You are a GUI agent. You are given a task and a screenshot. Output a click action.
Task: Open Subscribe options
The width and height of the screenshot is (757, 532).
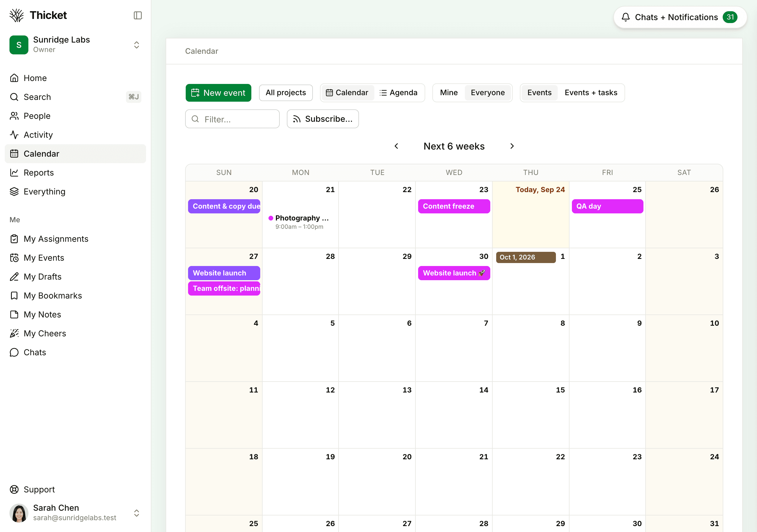[323, 119]
